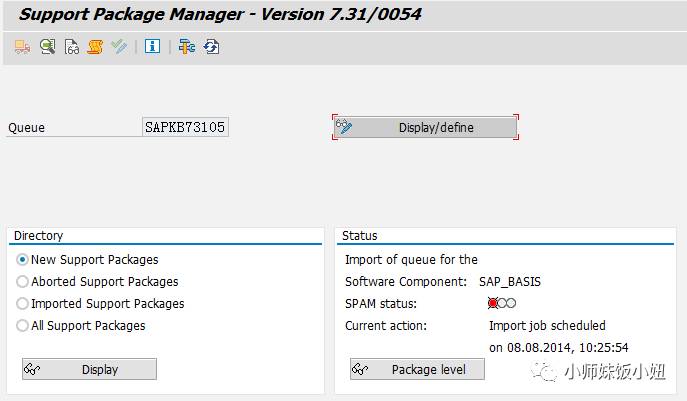Click the tools wrench-and-hammer icon
Viewport: 687px width, 401px height.
click(x=187, y=46)
